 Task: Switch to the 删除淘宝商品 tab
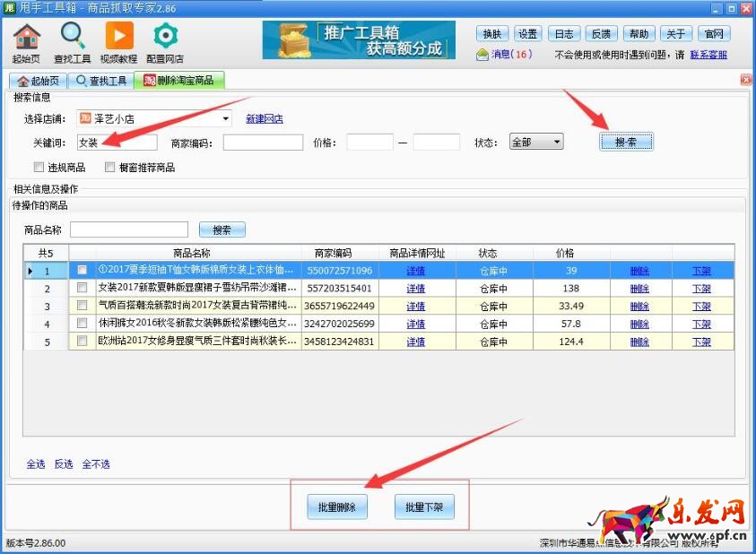point(178,81)
